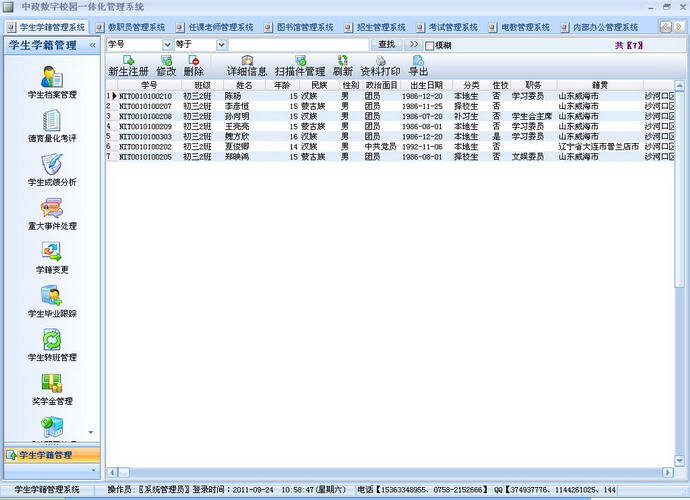Switch to the 图书馆管理系统 tab
Image resolution: width=690 pixels, height=500 pixels.
click(x=299, y=27)
